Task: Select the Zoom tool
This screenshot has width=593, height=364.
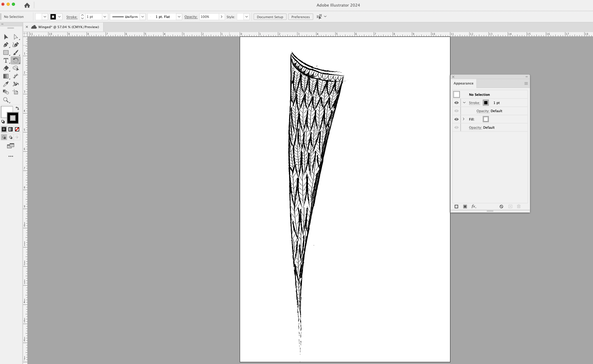Action: point(6,100)
